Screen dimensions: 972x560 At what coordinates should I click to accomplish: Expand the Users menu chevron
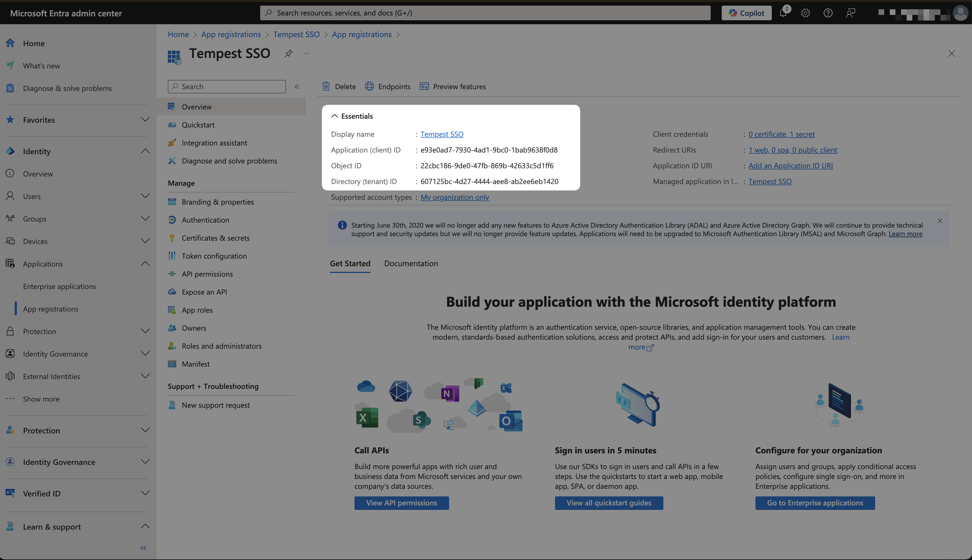145,196
